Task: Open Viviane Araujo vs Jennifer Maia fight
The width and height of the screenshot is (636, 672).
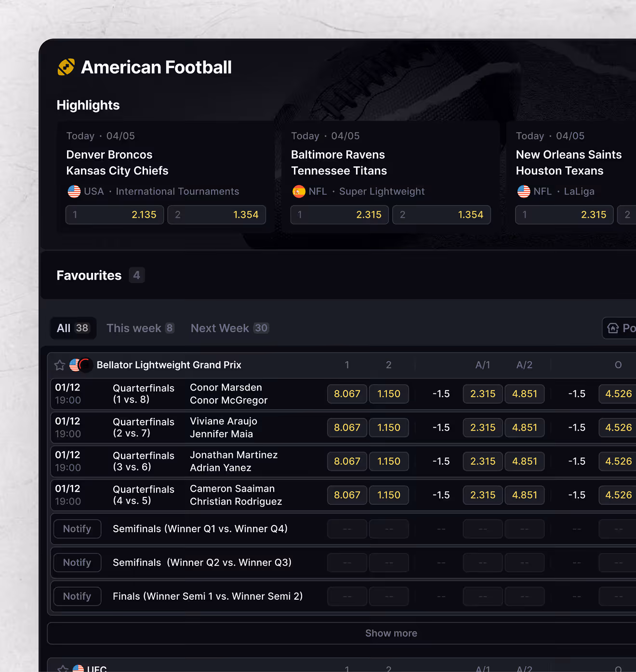Action: (x=224, y=428)
